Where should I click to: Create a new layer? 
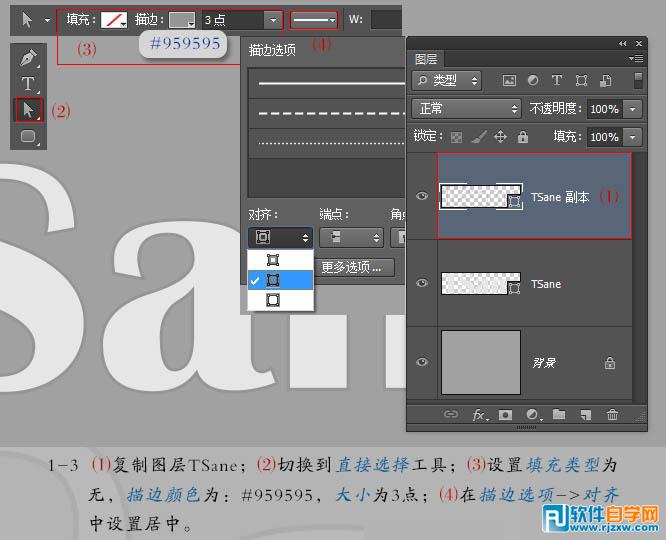586,415
